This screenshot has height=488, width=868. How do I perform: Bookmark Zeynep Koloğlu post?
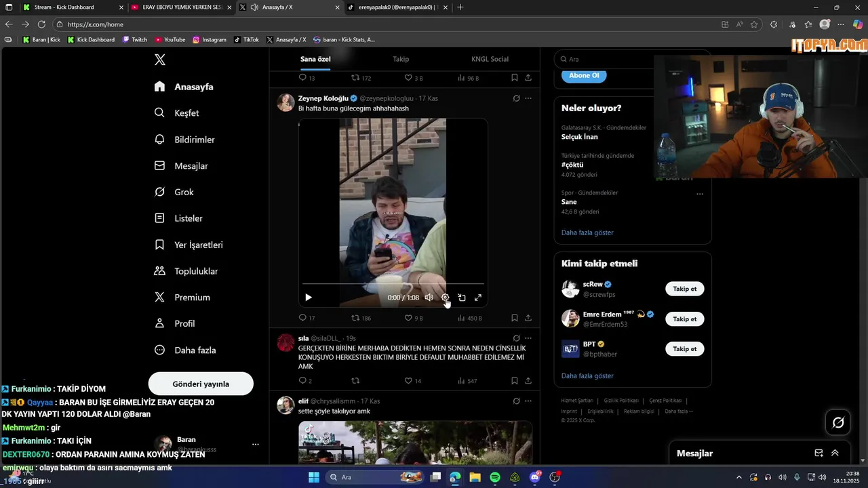click(x=515, y=318)
